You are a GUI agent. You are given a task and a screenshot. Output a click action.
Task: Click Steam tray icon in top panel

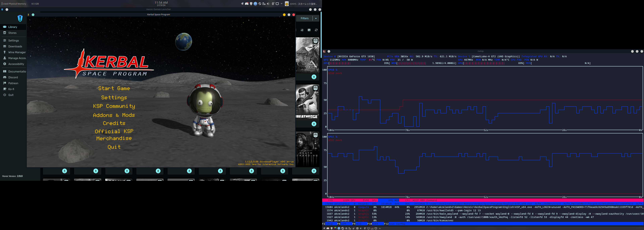(x=260, y=4)
